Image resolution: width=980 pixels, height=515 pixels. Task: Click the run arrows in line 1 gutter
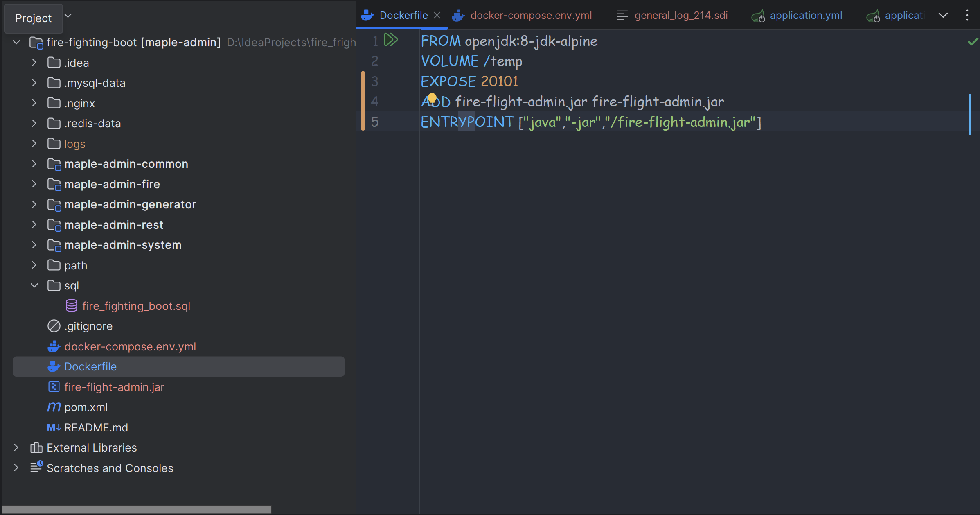point(391,40)
